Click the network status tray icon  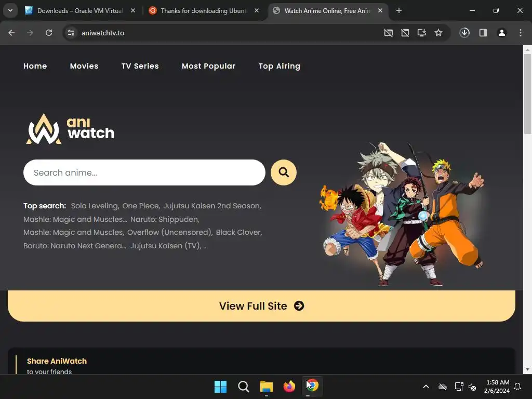459,386
